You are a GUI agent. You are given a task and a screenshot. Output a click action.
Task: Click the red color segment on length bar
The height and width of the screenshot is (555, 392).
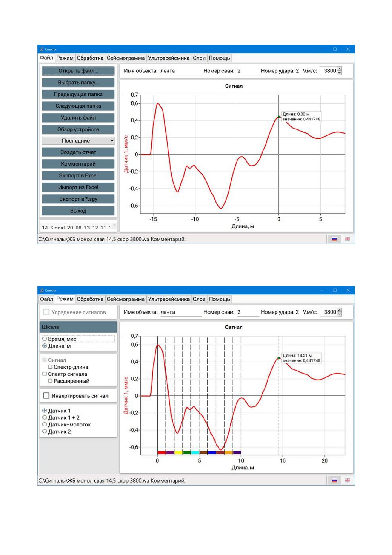pos(161,452)
